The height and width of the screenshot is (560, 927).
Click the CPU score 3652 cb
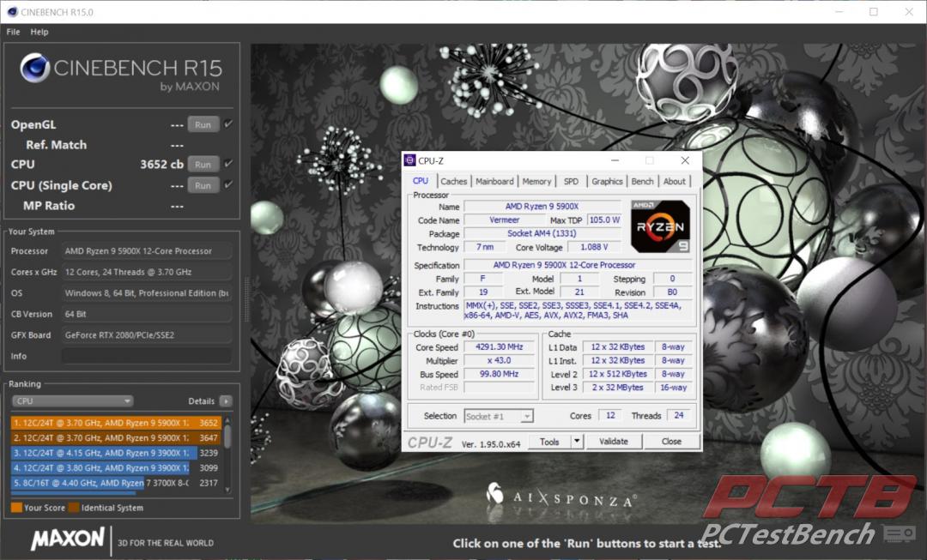point(162,164)
